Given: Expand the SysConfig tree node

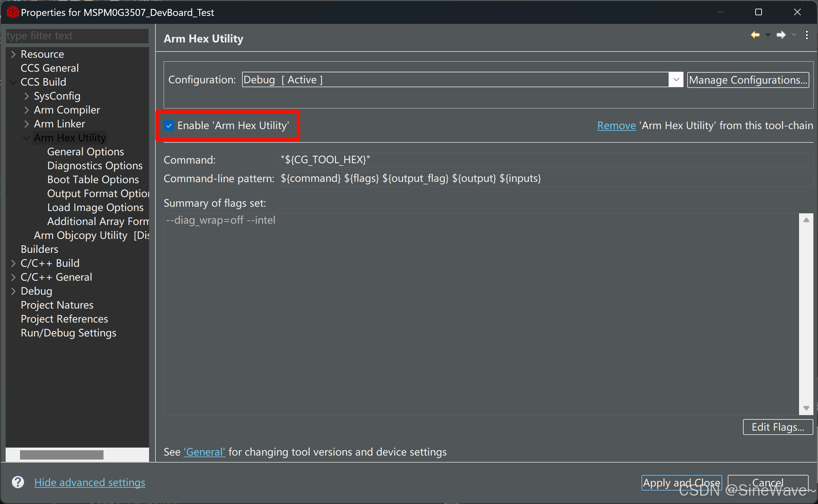Looking at the screenshot, I should 27,96.
